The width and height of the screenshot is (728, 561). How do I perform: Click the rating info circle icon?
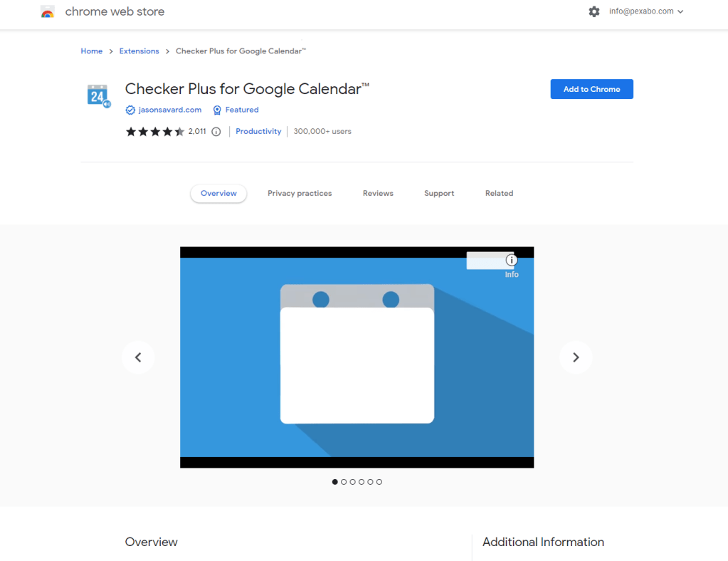tap(216, 132)
